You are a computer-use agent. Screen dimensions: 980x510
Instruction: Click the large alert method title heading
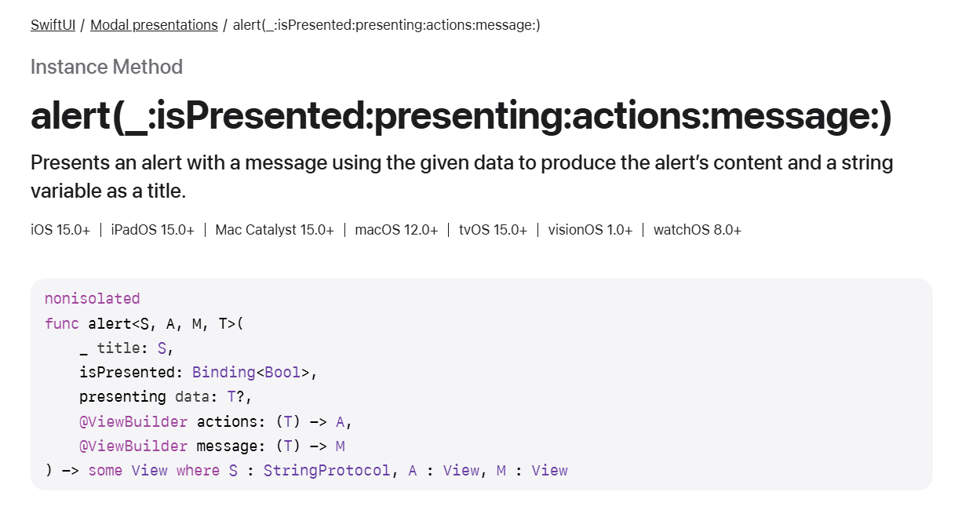point(461,117)
